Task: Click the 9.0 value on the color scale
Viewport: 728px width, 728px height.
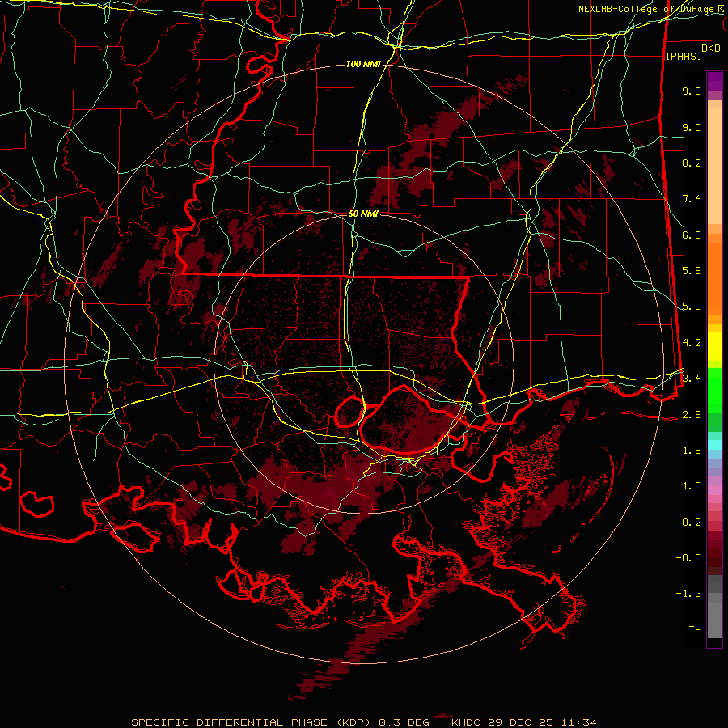Action: (x=692, y=127)
